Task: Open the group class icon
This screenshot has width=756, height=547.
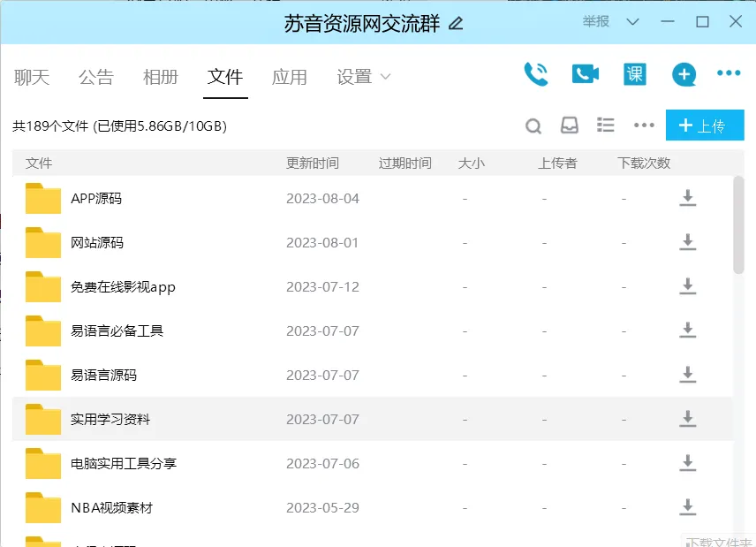Action: click(634, 74)
